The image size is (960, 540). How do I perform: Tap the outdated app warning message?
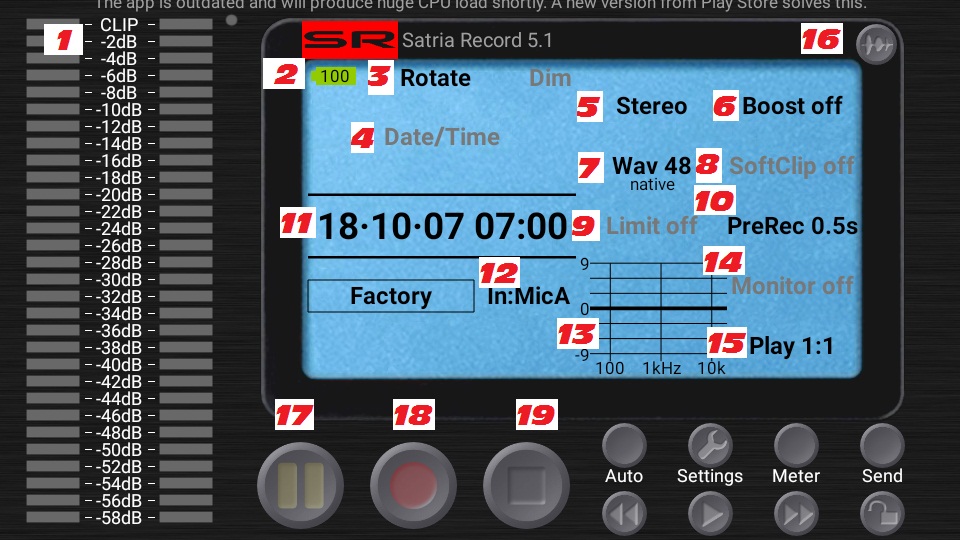pos(480,5)
